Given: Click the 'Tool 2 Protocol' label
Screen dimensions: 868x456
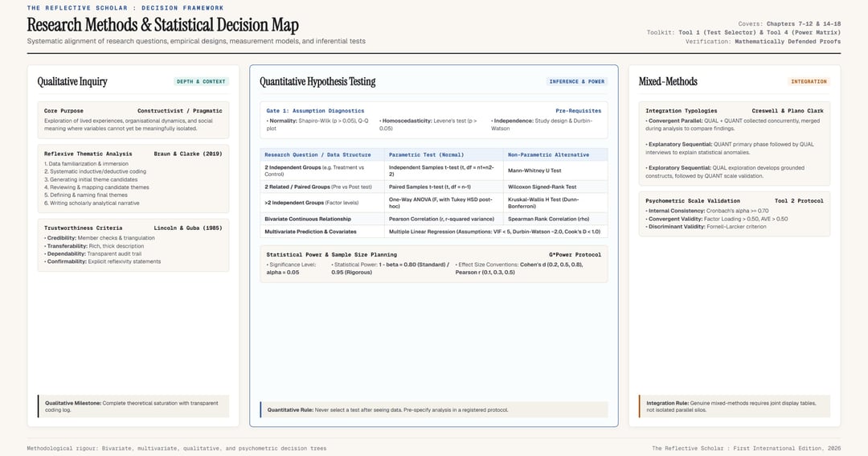Looking at the screenshot, I should (x=800, y=201).
